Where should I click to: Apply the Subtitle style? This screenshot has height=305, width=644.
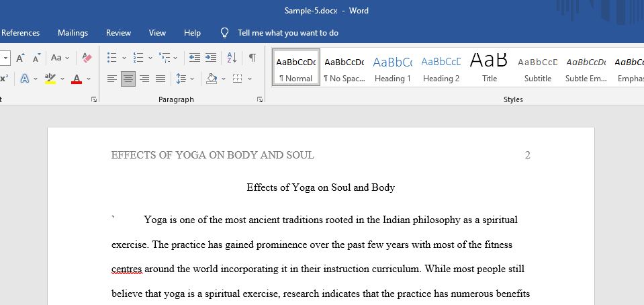pos(538,67)
